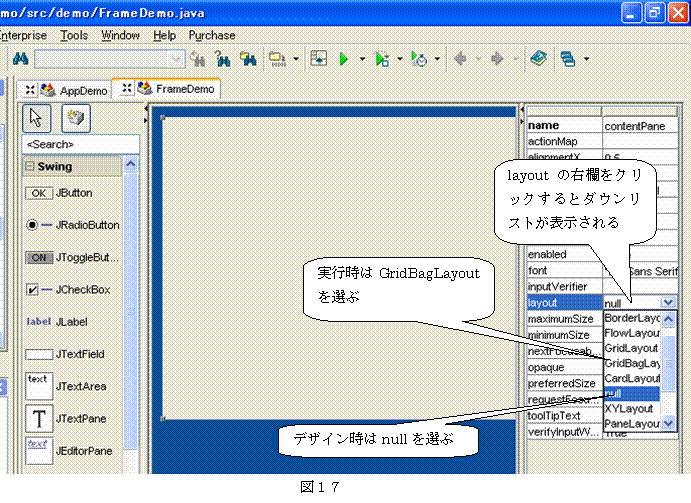The image size is (691, 503).
Task: Switch to the AppDemo tab
Action: tap(74, 89)
